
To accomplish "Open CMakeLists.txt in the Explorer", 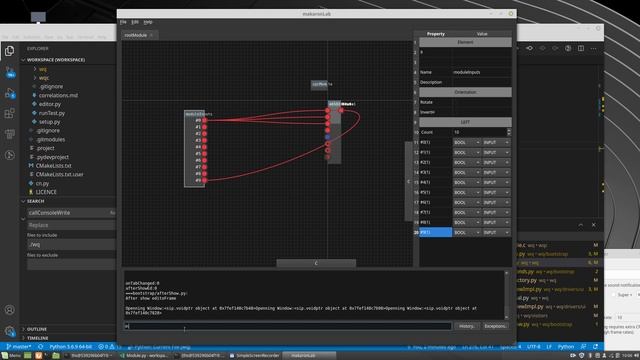I will (x=53, y=166).
